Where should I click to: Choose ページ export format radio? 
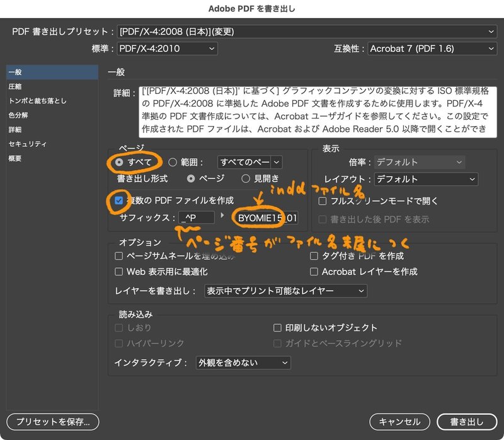[191, 178]
